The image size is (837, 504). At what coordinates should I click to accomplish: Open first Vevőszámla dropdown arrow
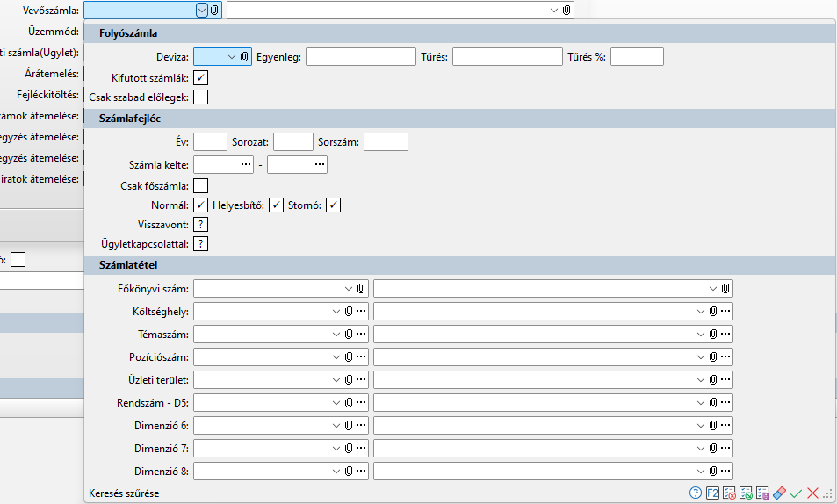click(202, 11)
